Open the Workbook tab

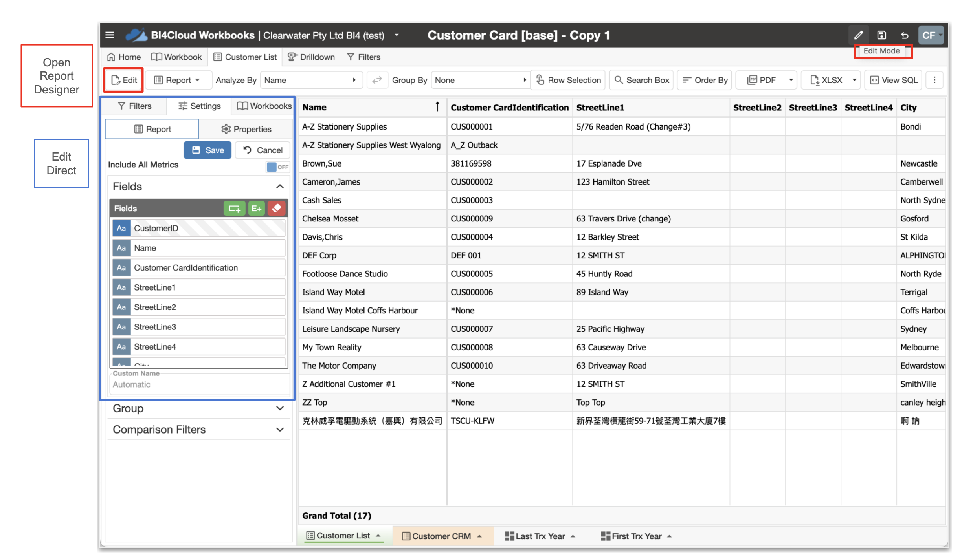tap(176, 57)
